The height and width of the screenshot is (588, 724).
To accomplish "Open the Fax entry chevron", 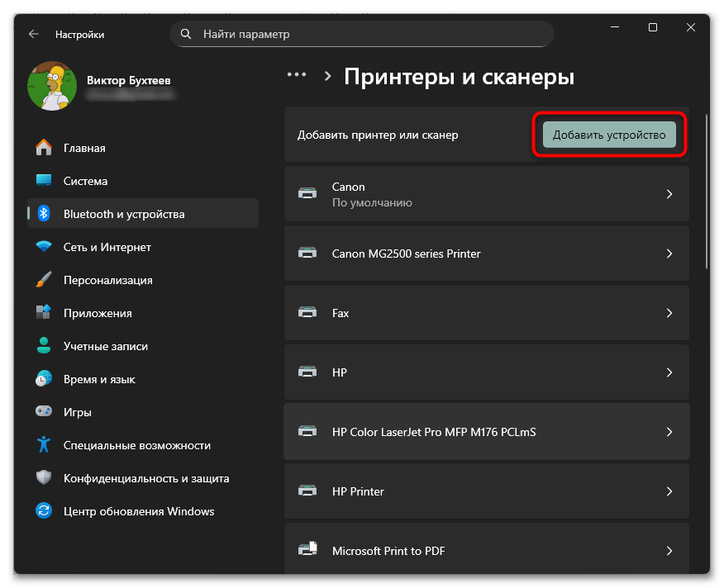I will [x=669, y=312].
